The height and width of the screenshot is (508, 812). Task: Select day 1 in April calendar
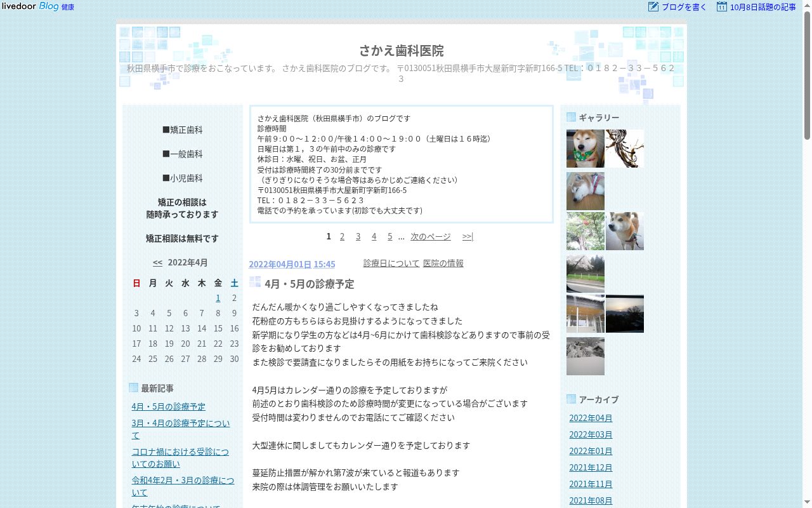click(218, 298)
